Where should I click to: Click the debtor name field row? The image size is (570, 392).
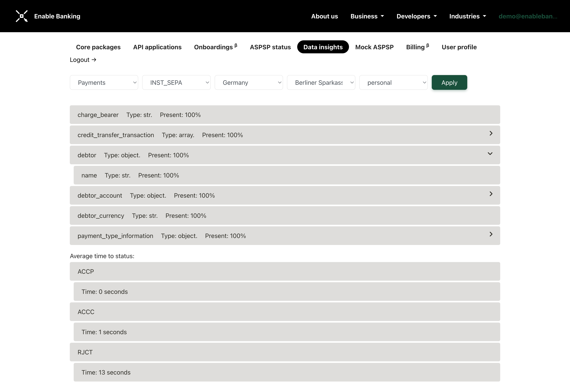287,175
